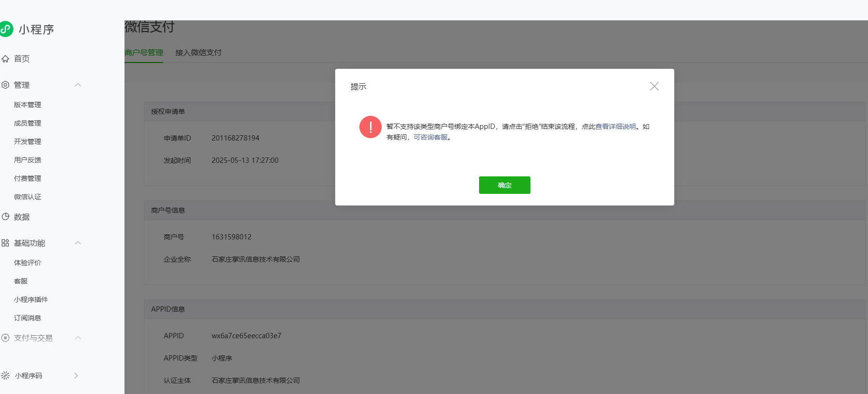Click the APPID类型 value 小程序
868x394 pixels.
click(x=222, y=358)
